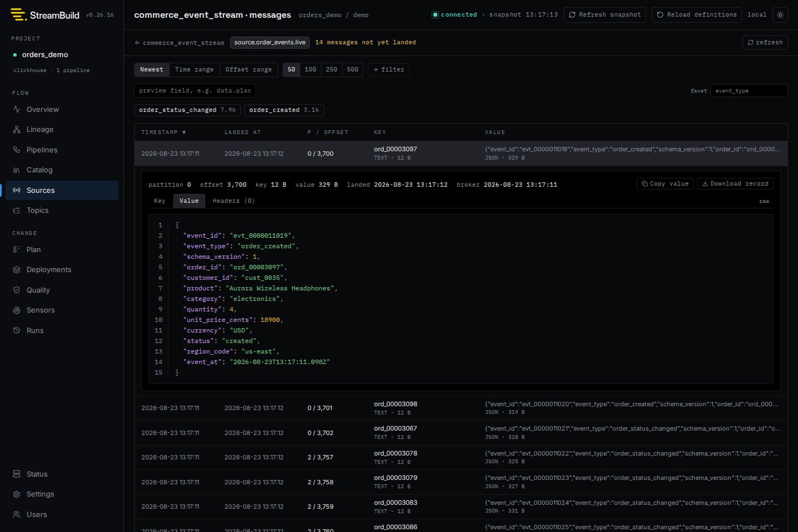Select source.order_events.live chip

[x=270, y=42]
